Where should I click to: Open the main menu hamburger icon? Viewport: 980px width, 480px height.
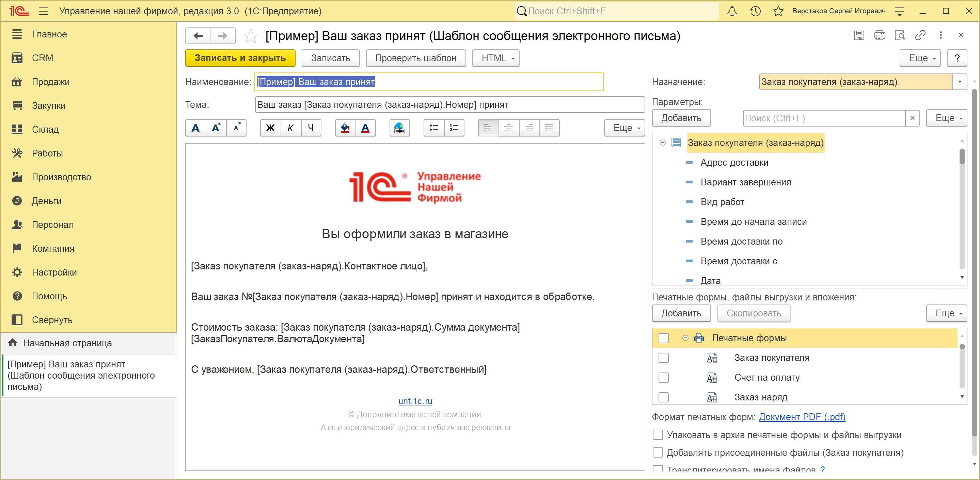[44, 11]
